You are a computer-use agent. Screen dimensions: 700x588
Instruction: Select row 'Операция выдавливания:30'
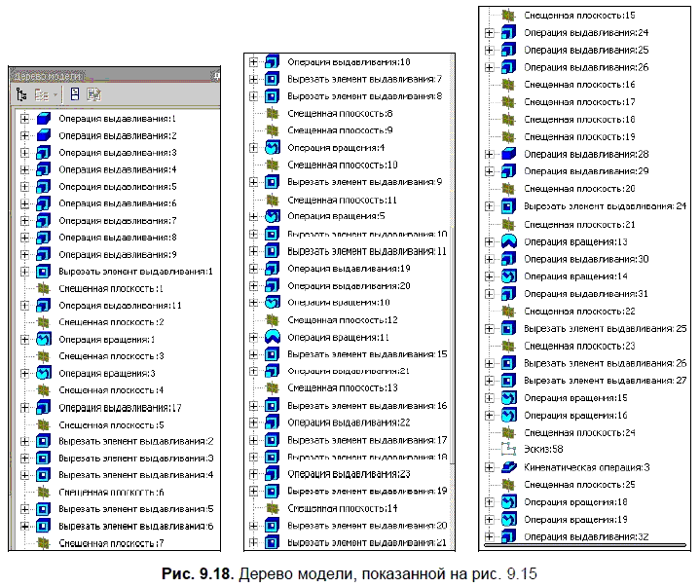(586, 259)
